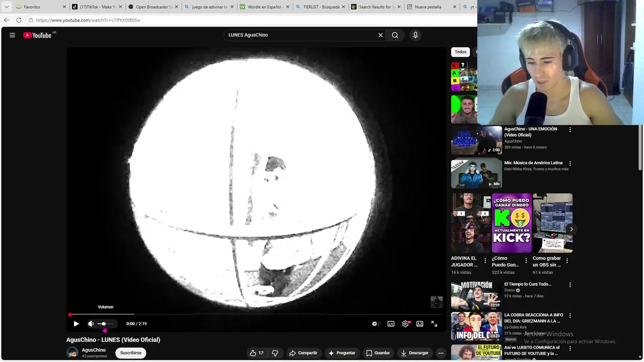Switch to the Open Broadcaster tab
This screenshot has height=362, width=644.
click(x=153, y=7)
